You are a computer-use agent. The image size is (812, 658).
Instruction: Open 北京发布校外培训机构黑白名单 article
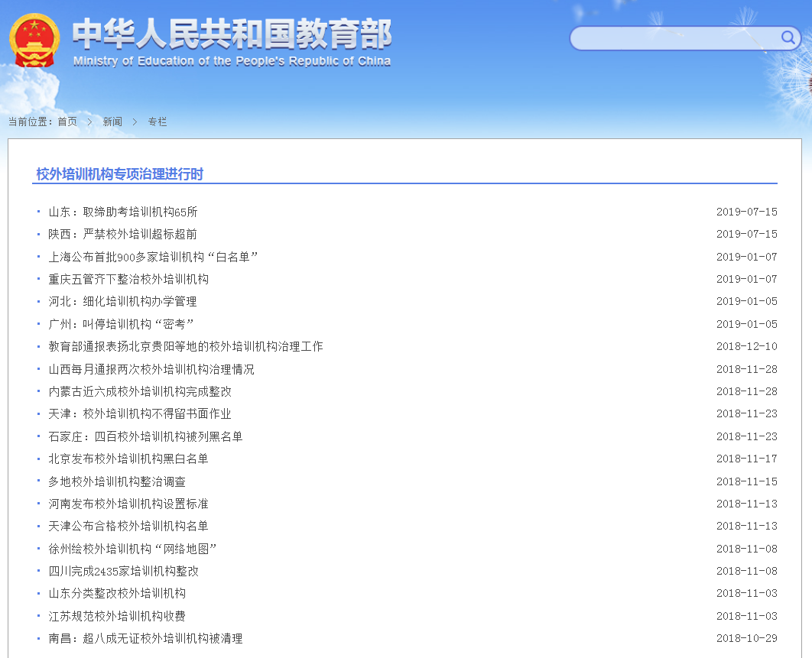[x=128, y=459]
